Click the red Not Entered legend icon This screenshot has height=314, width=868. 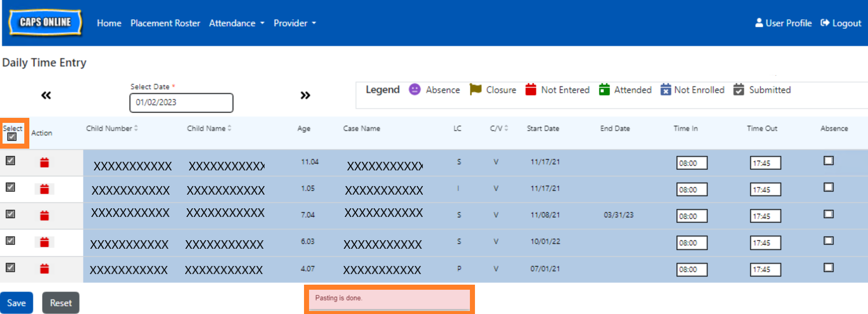531,89
